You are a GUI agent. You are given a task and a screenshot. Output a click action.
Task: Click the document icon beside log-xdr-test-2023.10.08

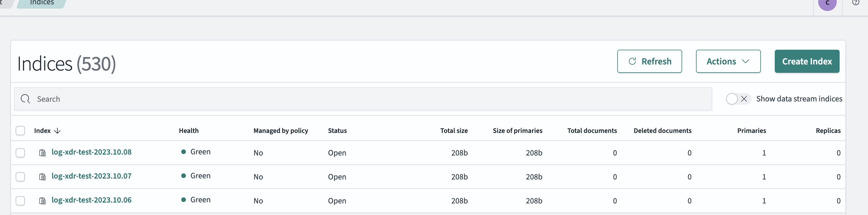43,153
